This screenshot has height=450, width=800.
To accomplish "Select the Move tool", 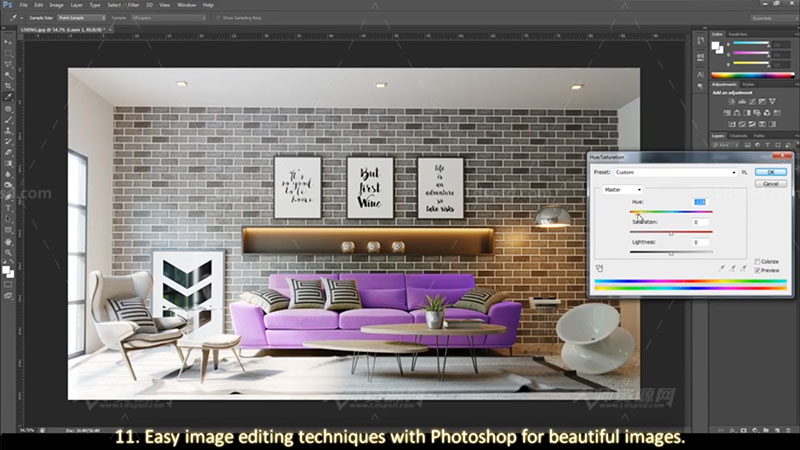I will pos(8,42).
